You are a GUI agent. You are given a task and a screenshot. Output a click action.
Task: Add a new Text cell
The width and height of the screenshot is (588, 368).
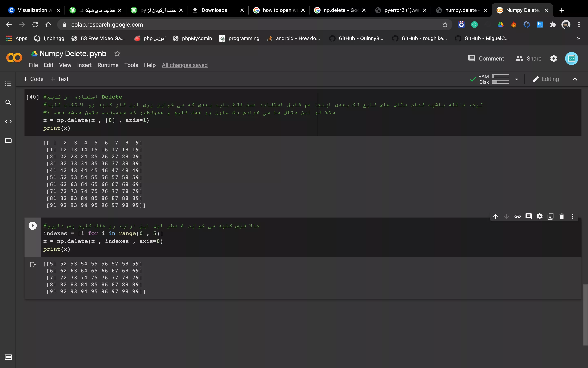tap(60, 79)
